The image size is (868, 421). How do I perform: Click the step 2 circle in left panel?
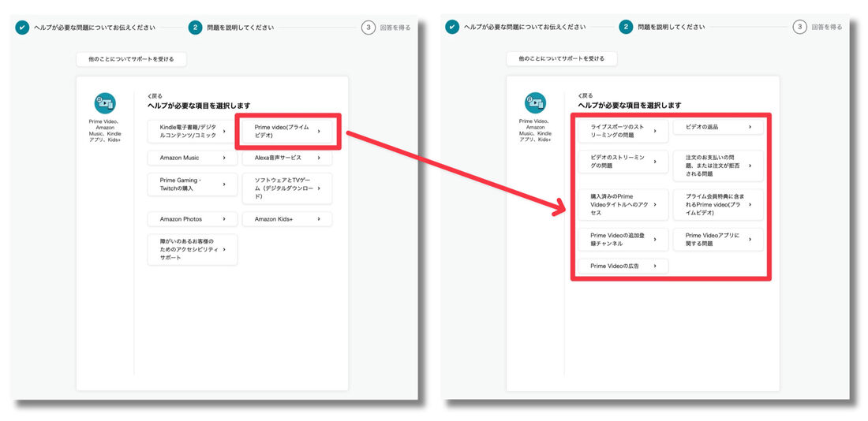[195, 27]
